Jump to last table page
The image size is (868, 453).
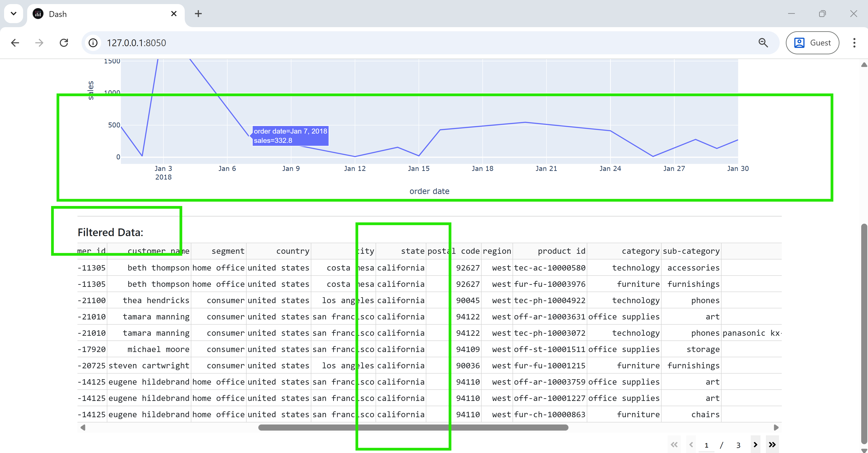(772, 445)
